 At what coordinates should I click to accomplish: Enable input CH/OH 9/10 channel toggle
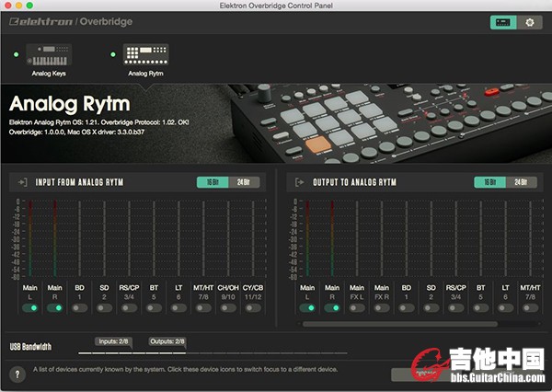click(x=228, y=308)
